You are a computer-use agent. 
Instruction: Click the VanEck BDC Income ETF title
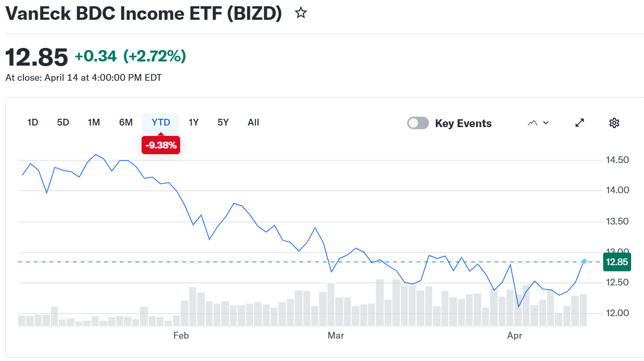tap(143, 14)
